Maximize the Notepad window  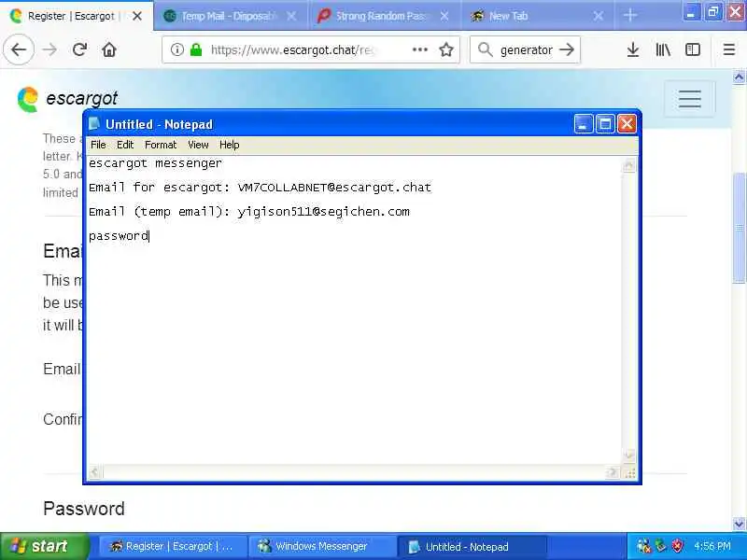coord(605,124)
